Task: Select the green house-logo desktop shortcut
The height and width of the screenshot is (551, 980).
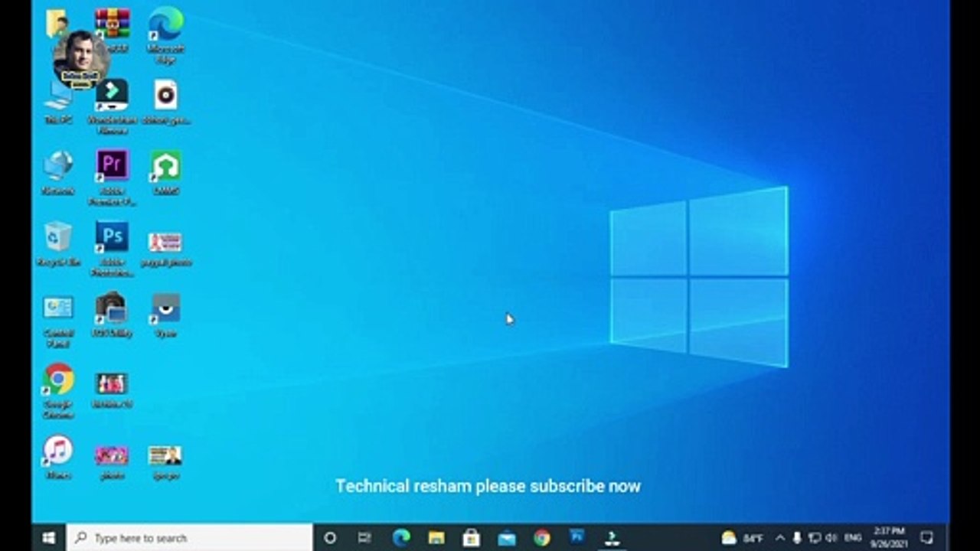Action: tap(165, 173)
